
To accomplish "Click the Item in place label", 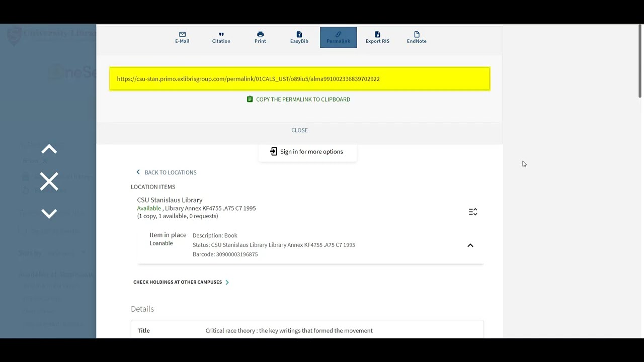I will point(168,235).
